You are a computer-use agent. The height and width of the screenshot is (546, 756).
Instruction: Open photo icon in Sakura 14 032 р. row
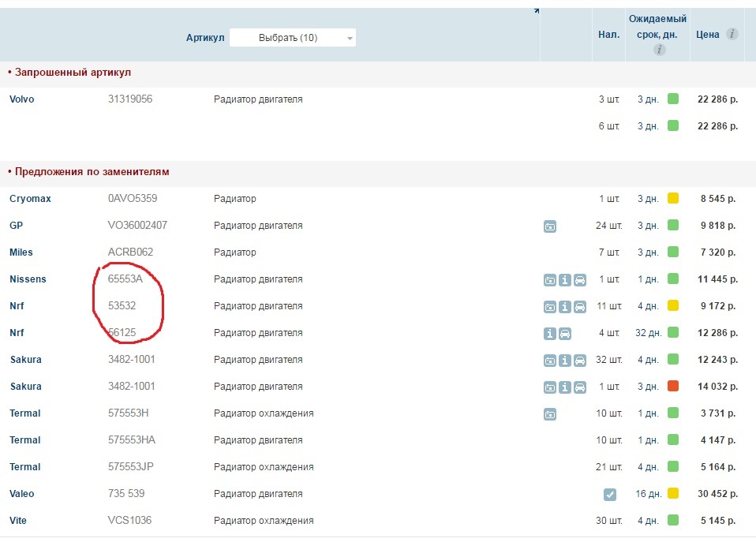click(550, 387)
